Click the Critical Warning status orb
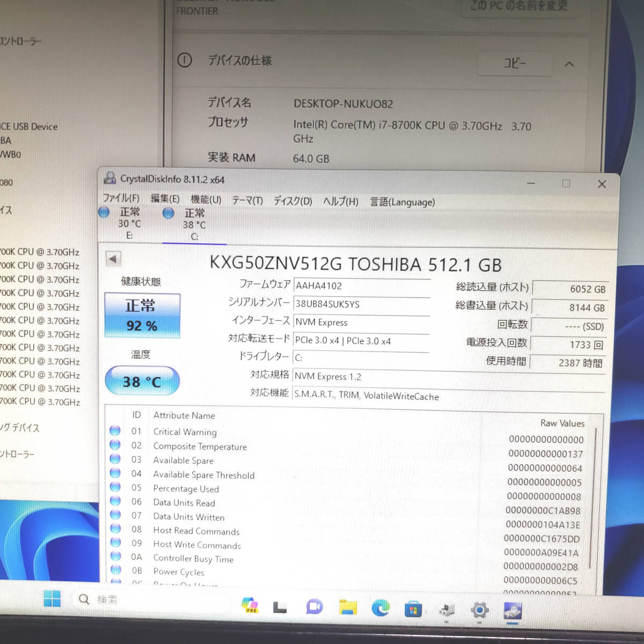This screenshot has height=644, width=644. (115, 430)
